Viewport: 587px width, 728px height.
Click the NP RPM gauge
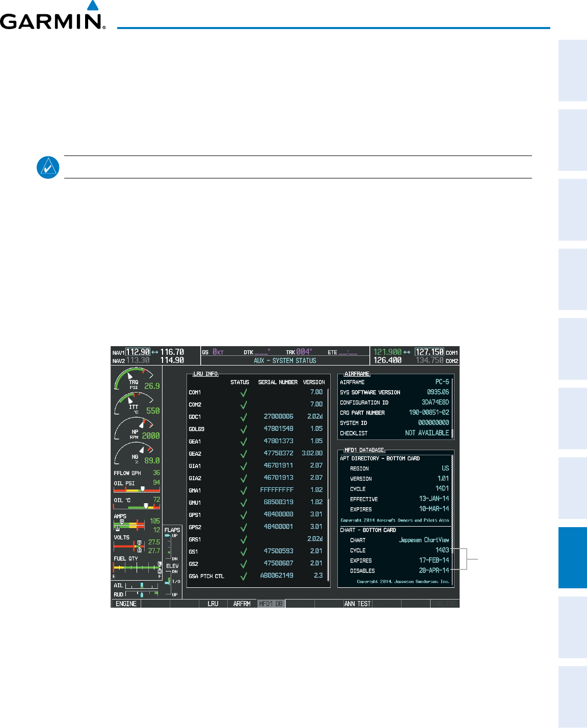pos(137,429)
